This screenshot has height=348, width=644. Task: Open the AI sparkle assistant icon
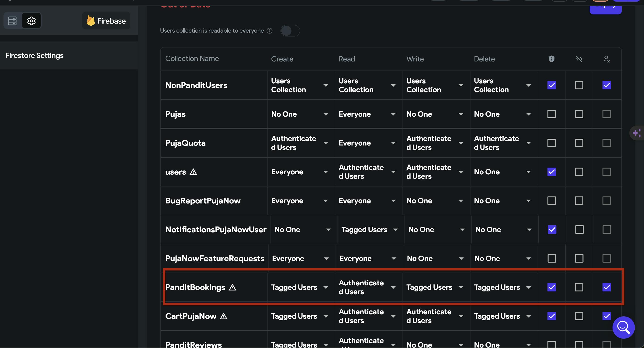[x=637, y=133]
